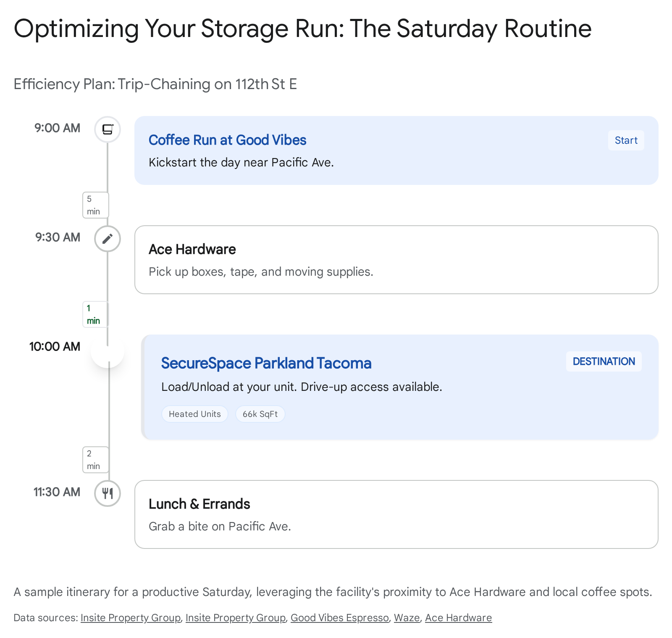Image resolution: width=672 pixels, height=638 pixels.
Task: Open SecureSpace Parkland Tacoma title
Action: tap(266, 363)
